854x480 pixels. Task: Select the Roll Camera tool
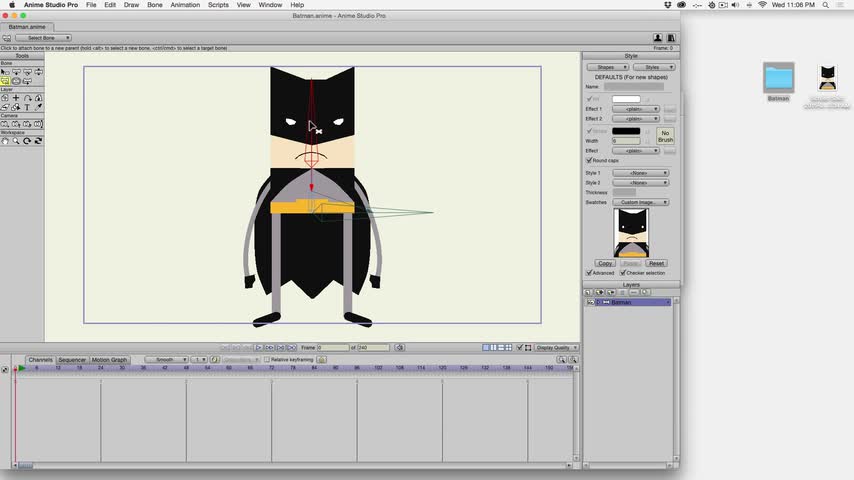(x=27, y=124)
